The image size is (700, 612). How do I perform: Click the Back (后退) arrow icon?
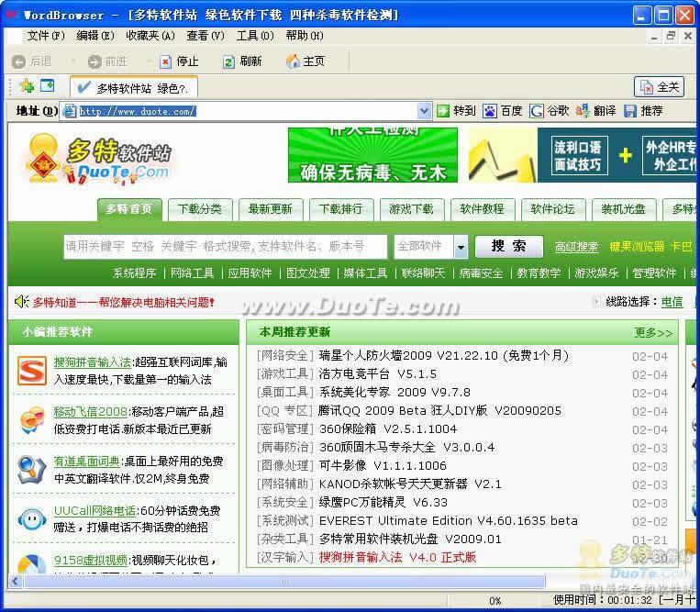[x=18, y=61]
